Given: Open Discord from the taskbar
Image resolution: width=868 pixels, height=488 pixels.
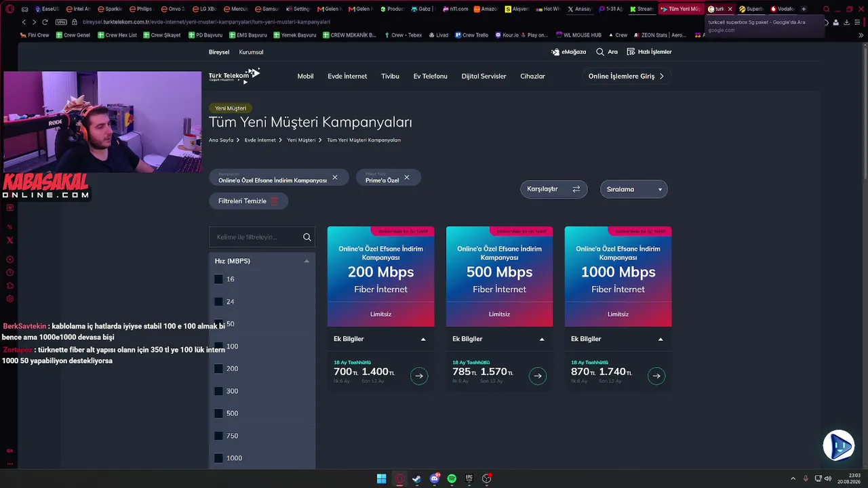Looking at the screenshot, I should [x=435, y=479].
